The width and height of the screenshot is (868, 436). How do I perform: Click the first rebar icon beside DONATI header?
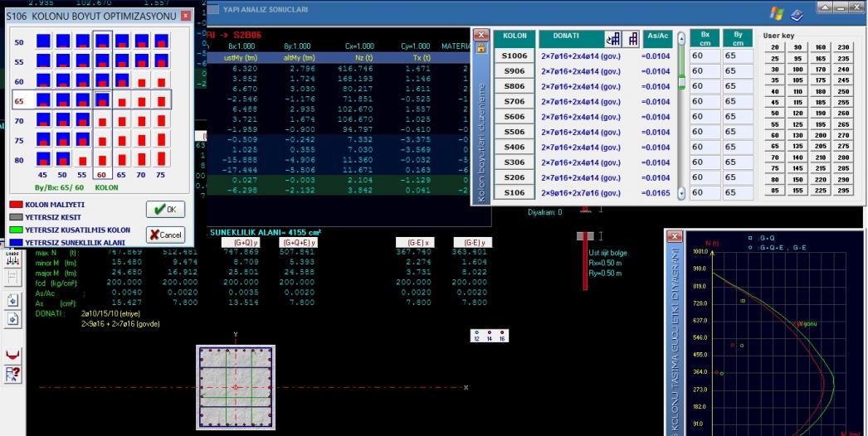pyautogui.click(x=615, y=38)
